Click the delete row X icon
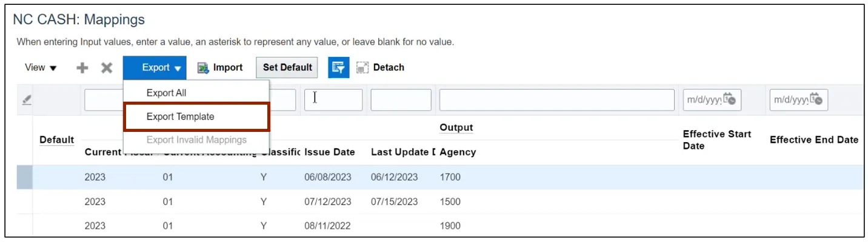 [x=107, y=68]
